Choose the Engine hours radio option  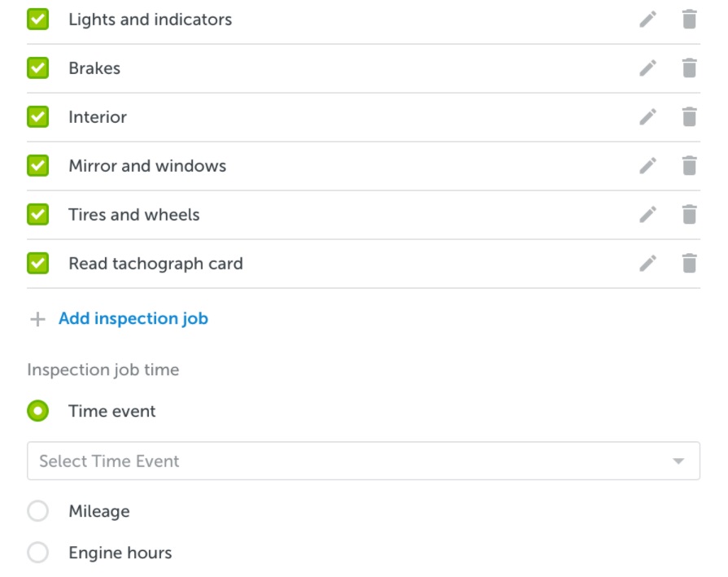[37, 553]
